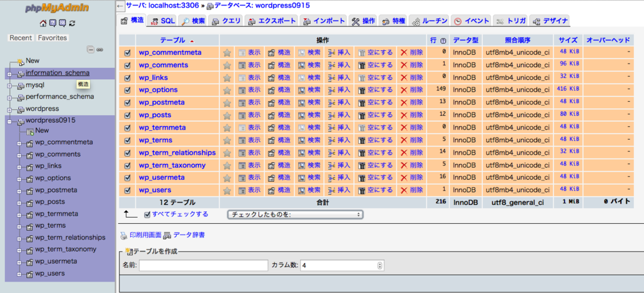644x293 pixels.
Task: Uncheck the wp_options row checkbox
Action: [127, 90]
